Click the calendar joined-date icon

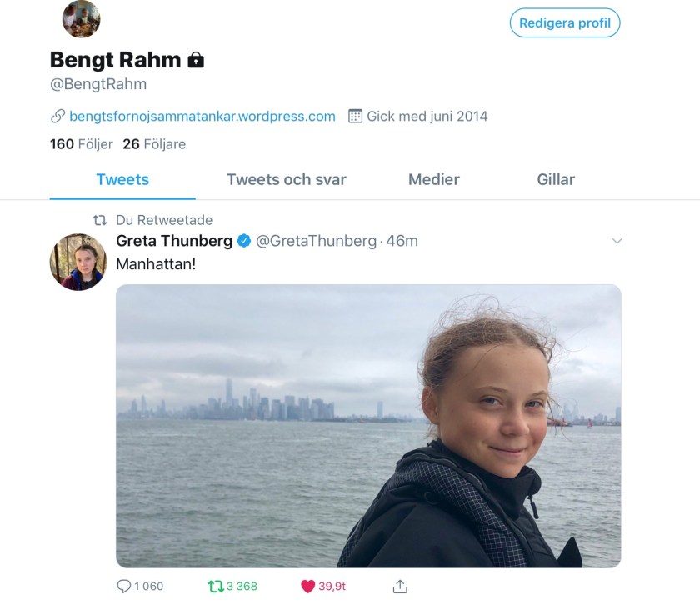pos(355,116)
